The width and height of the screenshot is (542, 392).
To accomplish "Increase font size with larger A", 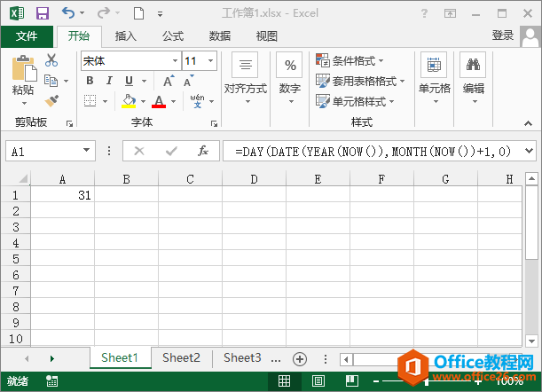I will 169,82.
